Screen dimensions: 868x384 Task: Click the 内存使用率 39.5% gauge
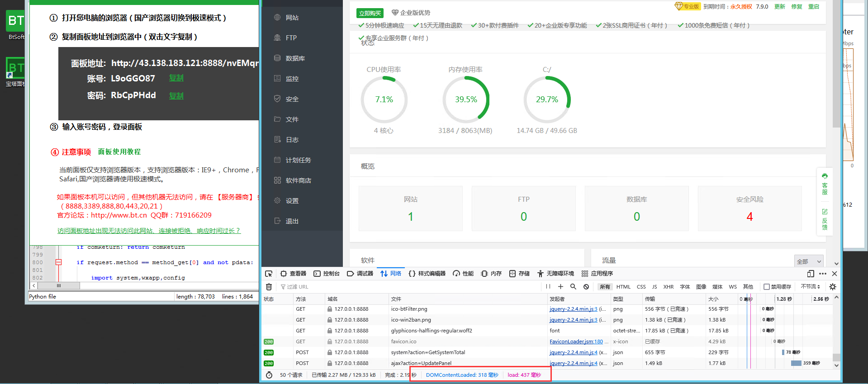(x=466, y=100)
